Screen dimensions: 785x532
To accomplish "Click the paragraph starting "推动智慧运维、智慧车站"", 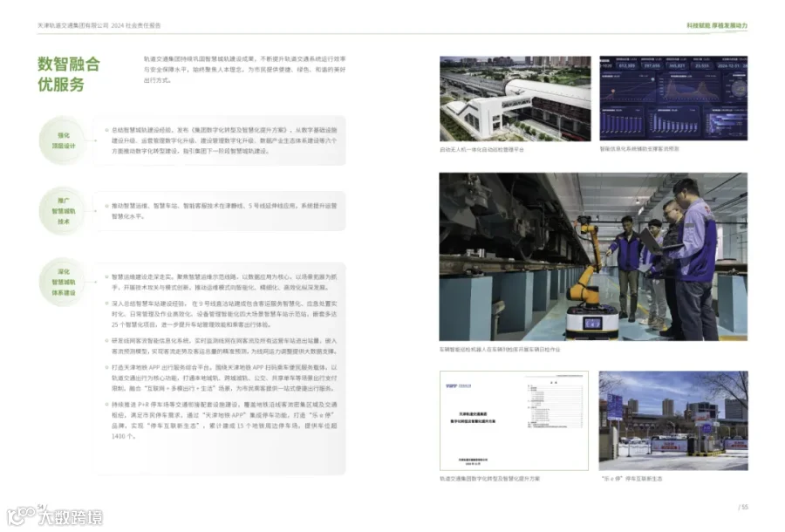I will point(224,211).
